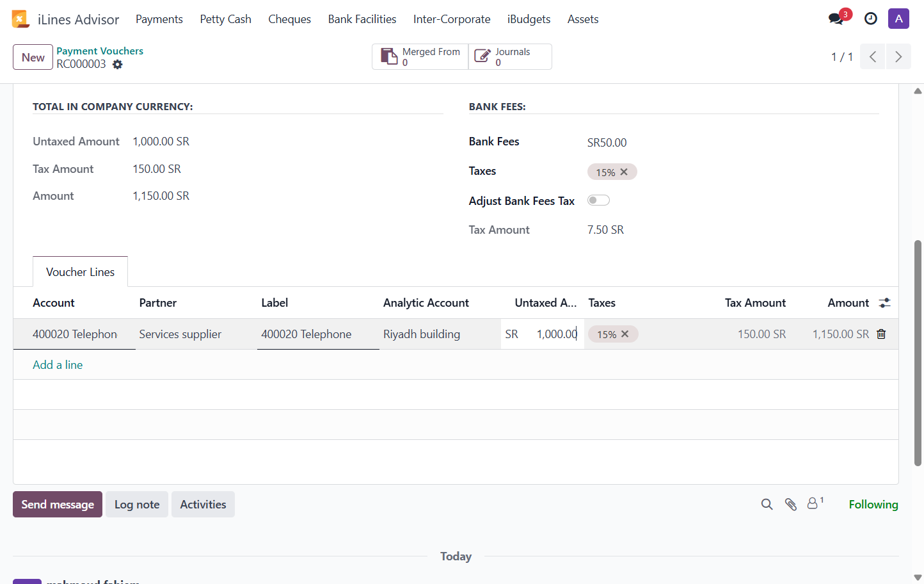Open the Journals stat button
The image size is (924, 584).
coord(510,56)
